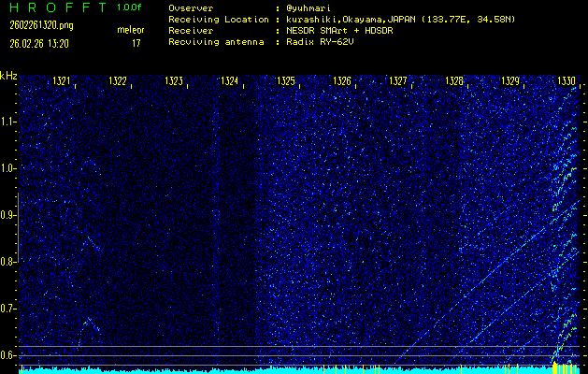Click the 1330 time marker
Image resolution: width=588 pixels, height=374 pixels.
pos(566,81)
